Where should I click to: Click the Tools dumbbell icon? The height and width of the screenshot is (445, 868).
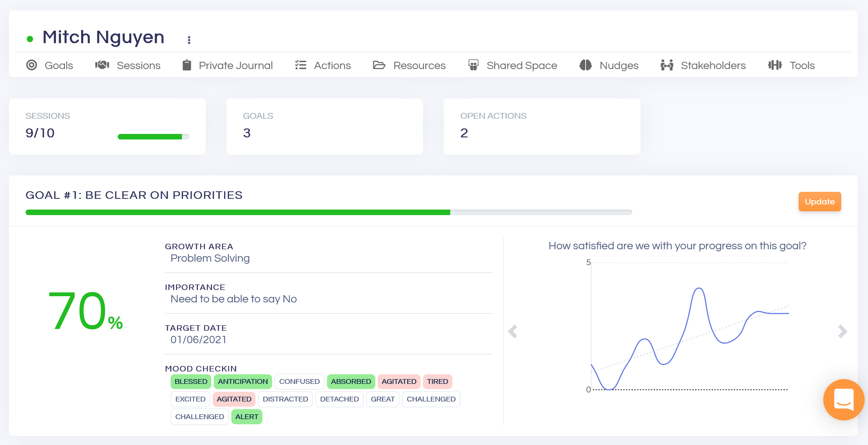click(775, 65)
